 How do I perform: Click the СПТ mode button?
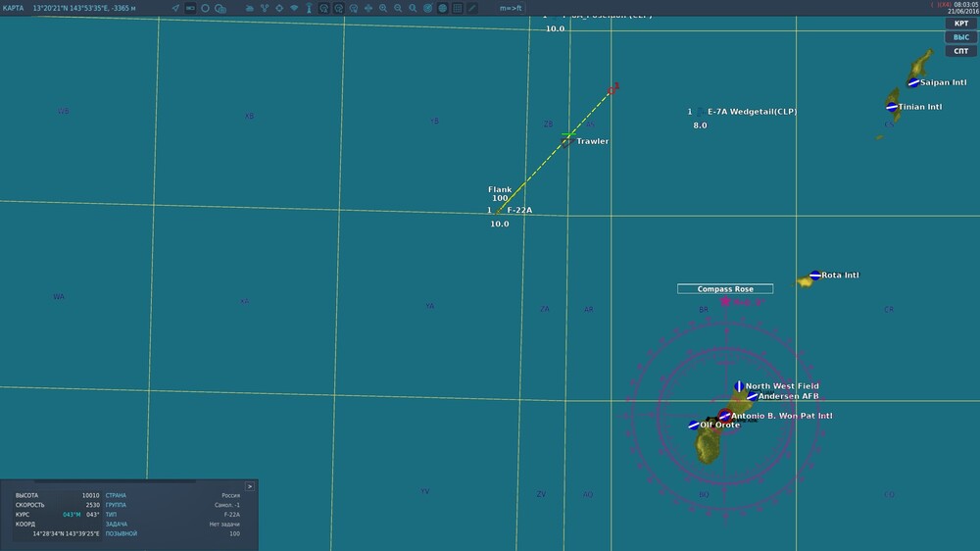pyautogui.click(x=961, y=51)
